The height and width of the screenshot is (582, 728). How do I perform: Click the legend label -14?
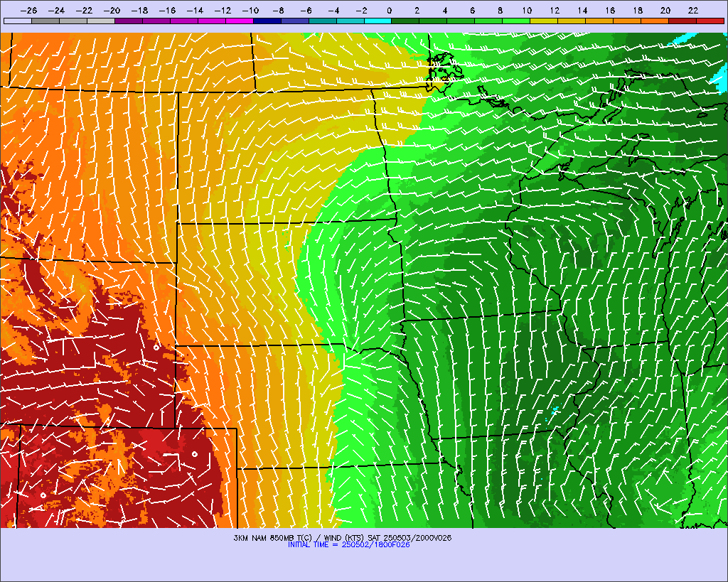point(195,11)
